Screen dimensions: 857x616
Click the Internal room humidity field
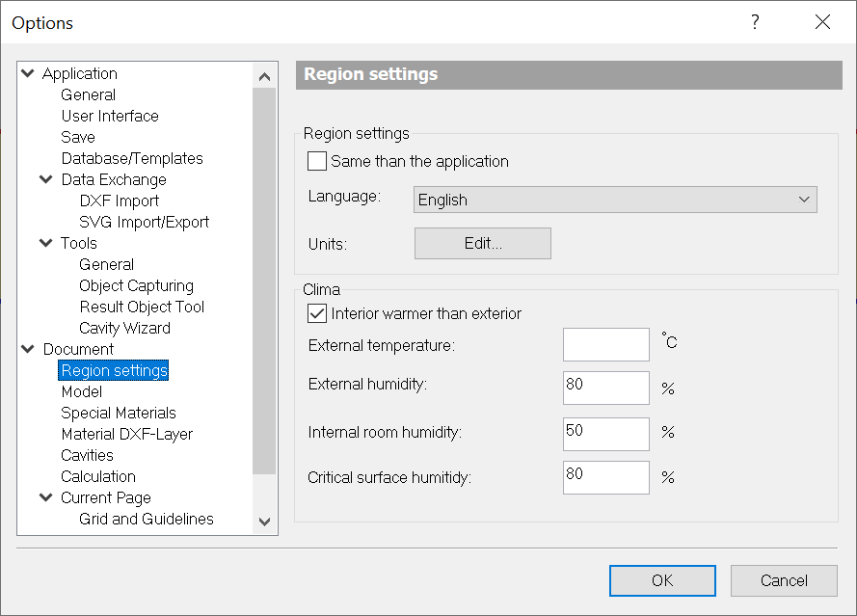pos(606,434)
